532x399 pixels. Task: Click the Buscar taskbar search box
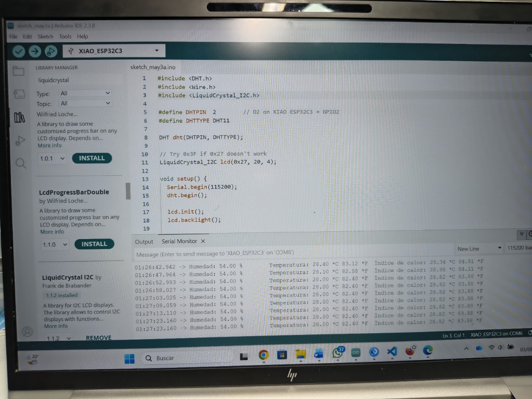click(x=187, y=358)
